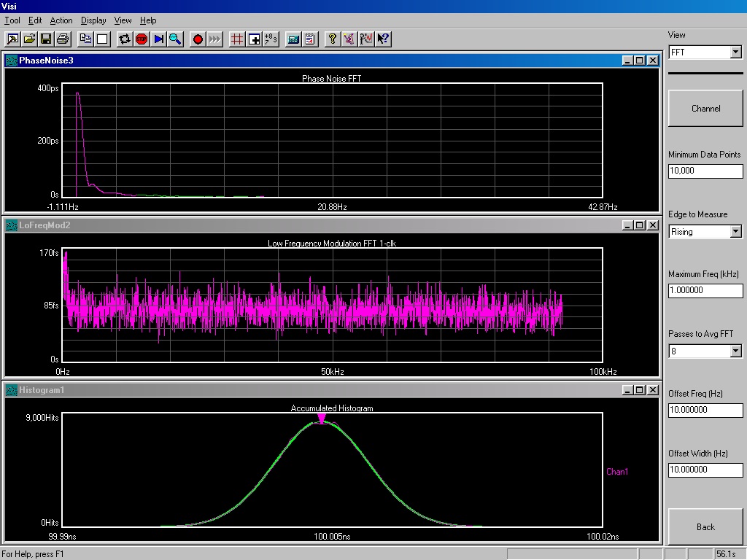Click the 50kHz axis label

(332, 372)
